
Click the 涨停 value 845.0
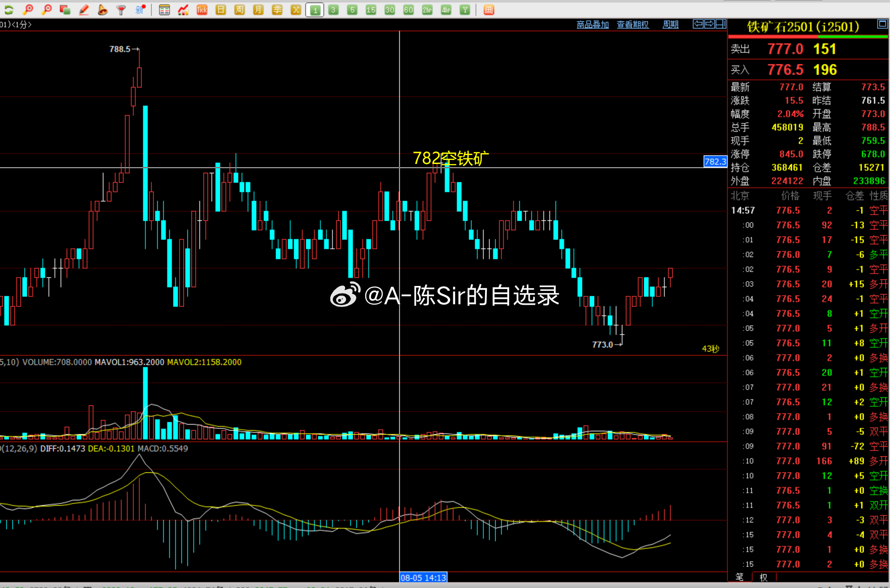click(791, 154)
